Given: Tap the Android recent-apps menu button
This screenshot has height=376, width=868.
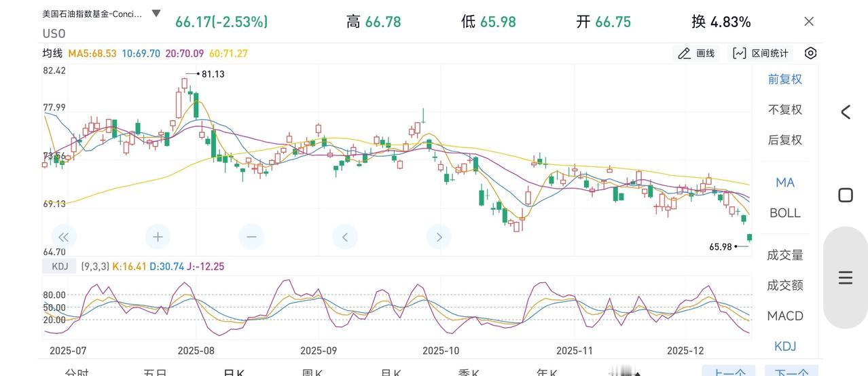Looking at the screenshot, I should [846, 278].
